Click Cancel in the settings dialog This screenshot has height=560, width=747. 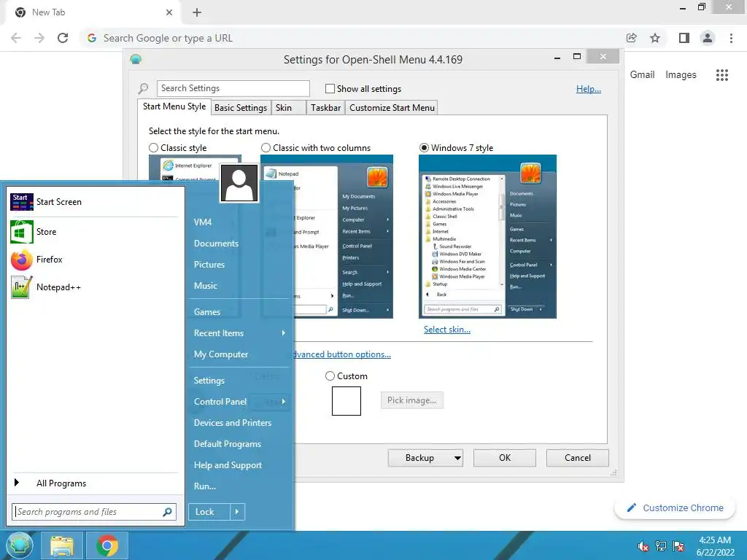(578, 458)
